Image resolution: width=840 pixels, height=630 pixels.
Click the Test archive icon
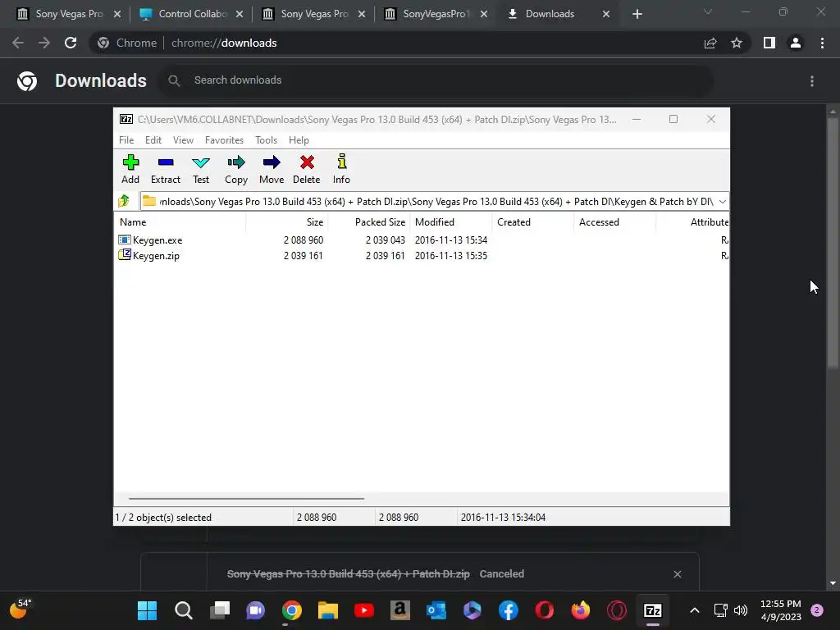201,169
